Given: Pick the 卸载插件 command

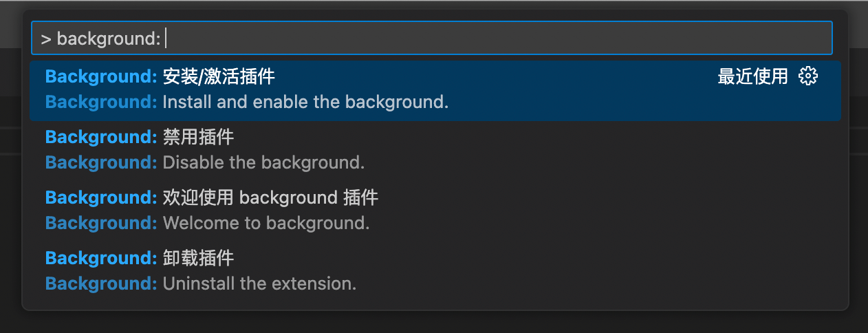Looking at the screenshot, I should coord(198,259).
